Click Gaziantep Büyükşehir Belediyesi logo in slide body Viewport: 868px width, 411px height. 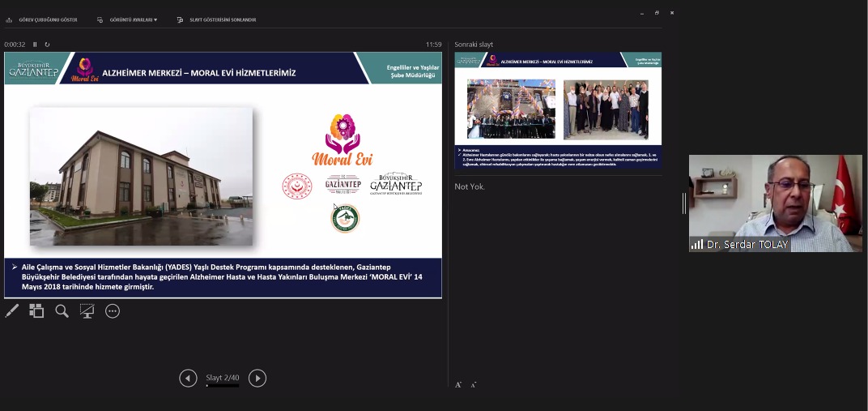pyautogui.click(x=396, y=184)
